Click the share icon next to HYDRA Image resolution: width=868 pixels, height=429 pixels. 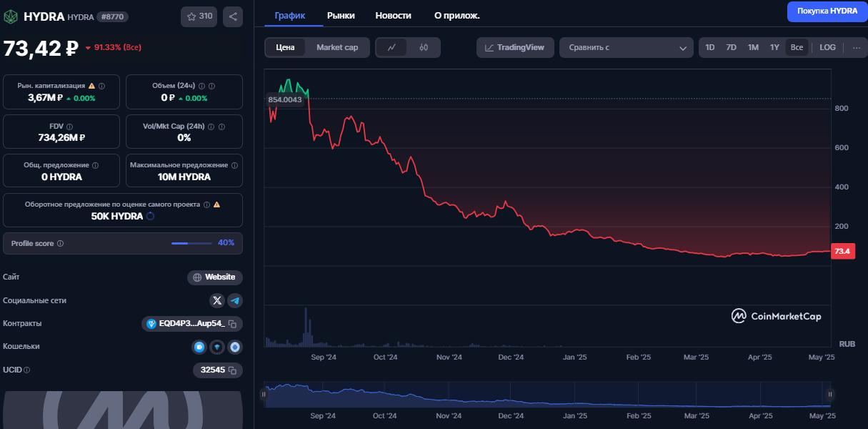233,16
